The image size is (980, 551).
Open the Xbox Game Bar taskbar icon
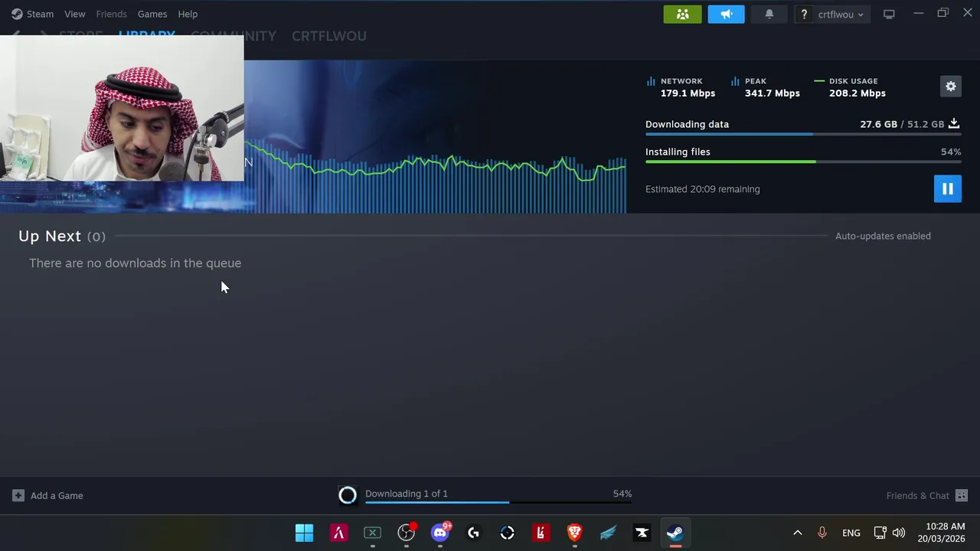tap(372, 533)
